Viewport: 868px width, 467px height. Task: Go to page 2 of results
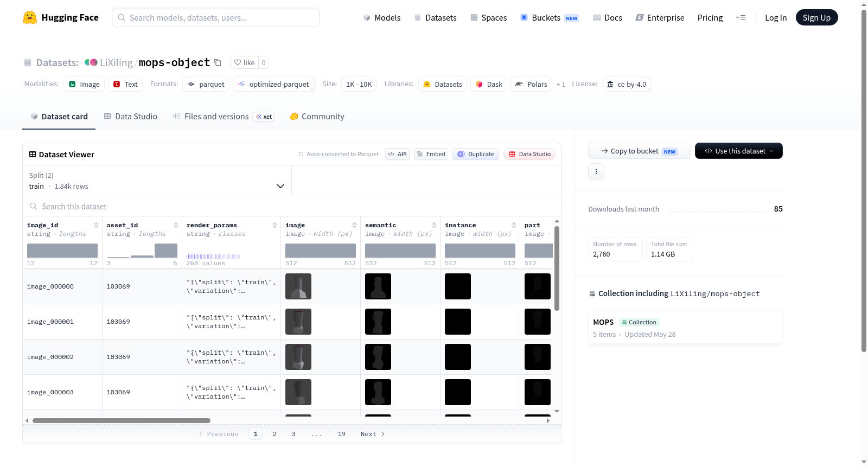click(x=275, y=434)
